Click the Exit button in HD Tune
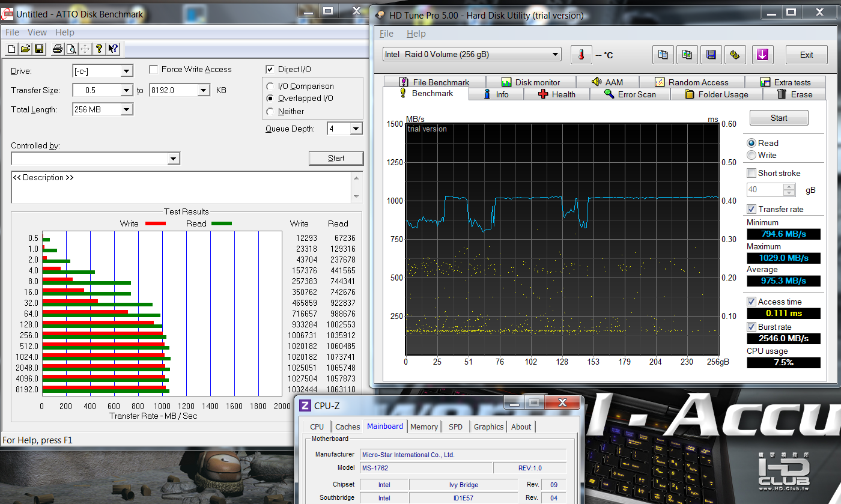Image resolution: width=841 pixels, height=504 pixels. 806,55
